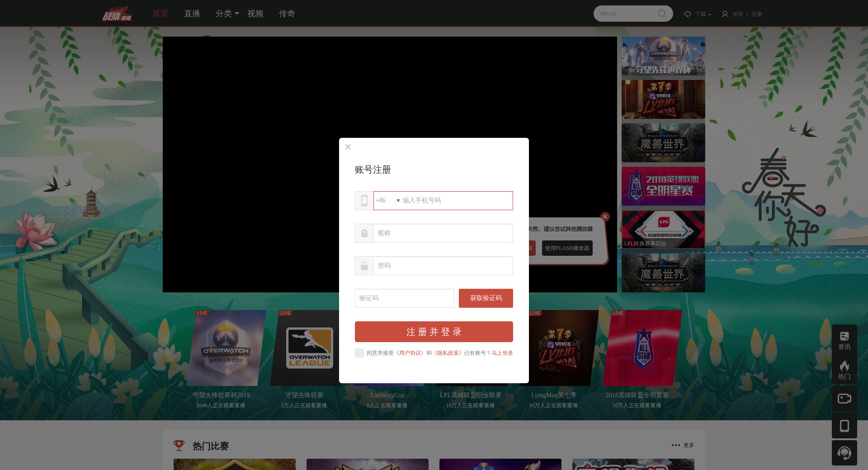
Task: Focus the 昵称 nickname input field
Action: pyautogui.click(x=443, y=233)
